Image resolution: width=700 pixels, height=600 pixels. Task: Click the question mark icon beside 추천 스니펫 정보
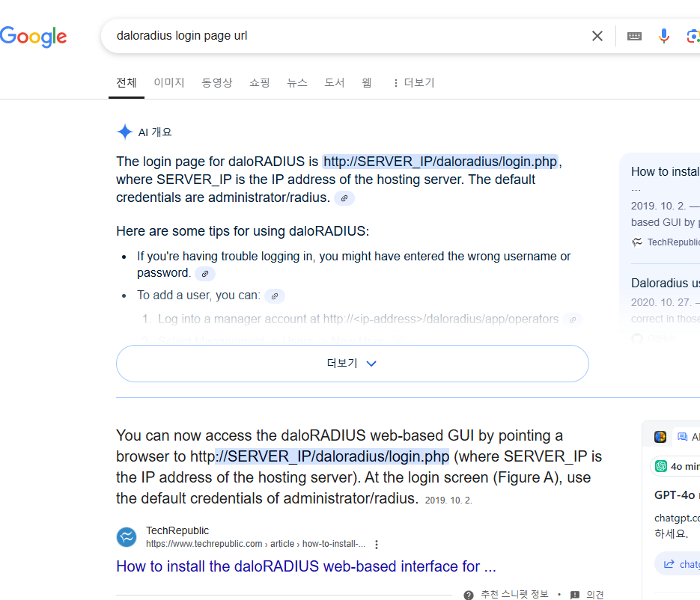coord(469,595)
